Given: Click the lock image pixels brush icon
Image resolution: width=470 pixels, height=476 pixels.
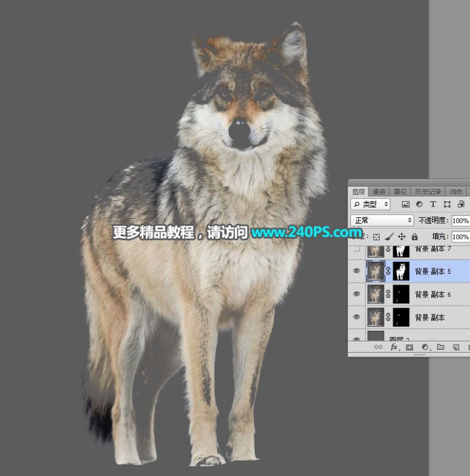Looking at the screenshot, I should pos(389,236).
